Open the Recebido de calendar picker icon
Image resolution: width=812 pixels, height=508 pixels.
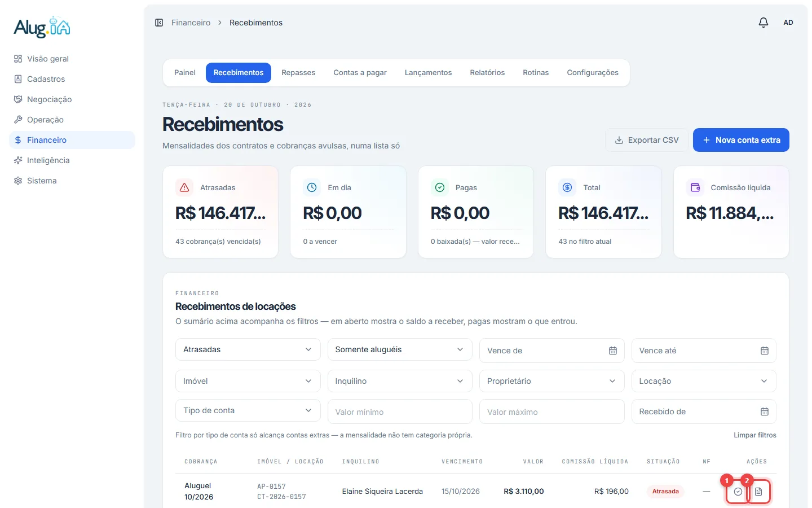point(765,411)
